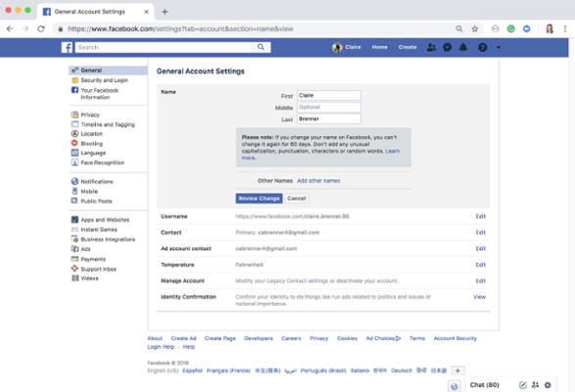
Task: Click create group icon in chat bar
Action: click(x=535, y=385)
